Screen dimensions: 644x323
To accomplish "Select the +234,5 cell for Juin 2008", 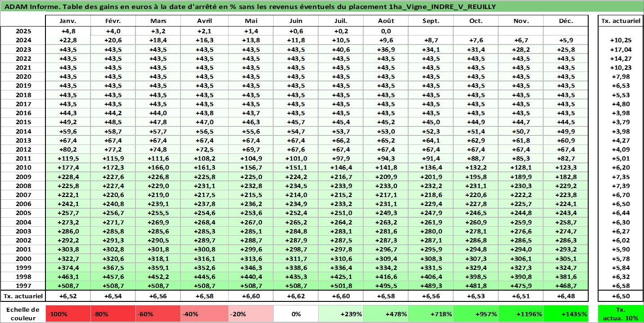I will tap(296, 186).
